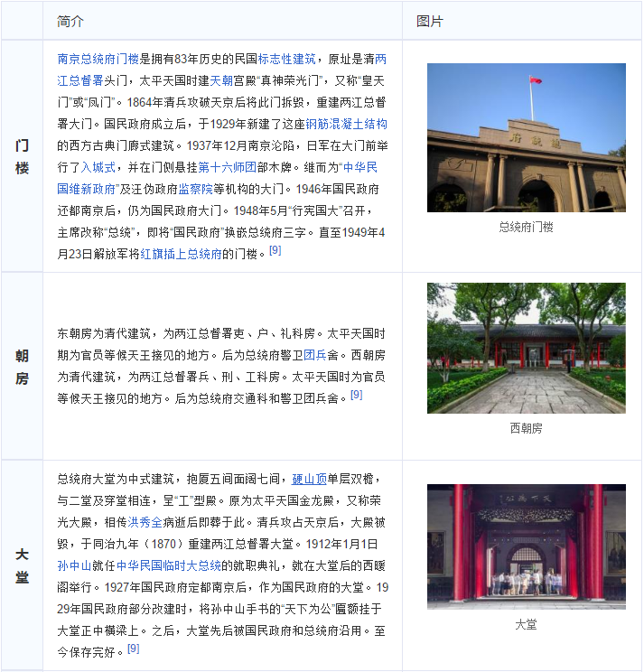This screenshot has width=644, height=672.
Task: Open the 钢筋混凝土结构 link
Action: [346, 125]
